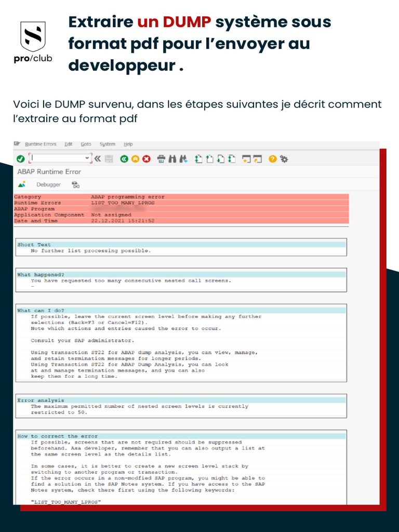
Task: Go to previous page icon
Action: (210, 159)
